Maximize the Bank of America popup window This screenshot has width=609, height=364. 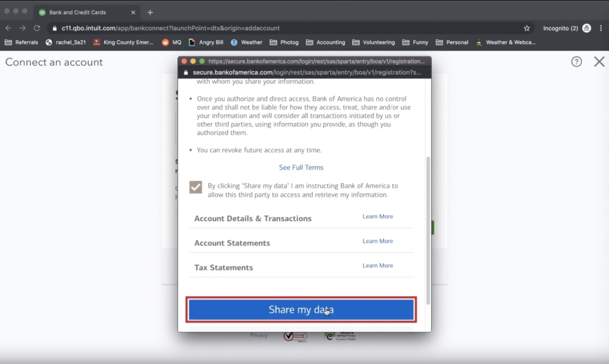(x=202, y=61)
